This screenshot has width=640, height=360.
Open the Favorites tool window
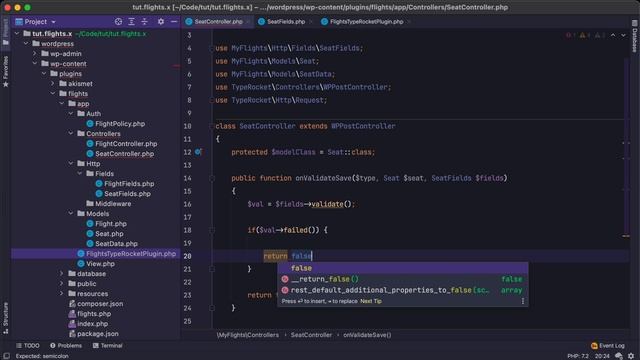[5, 71]
